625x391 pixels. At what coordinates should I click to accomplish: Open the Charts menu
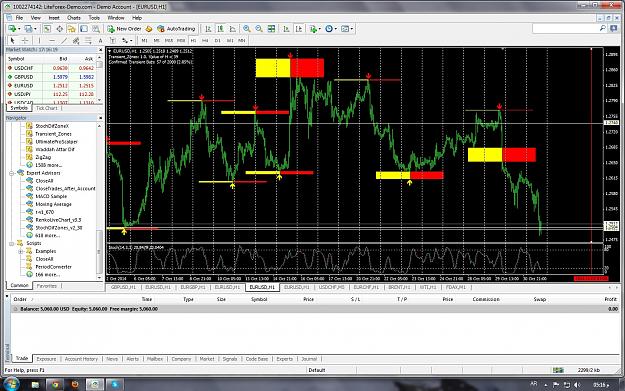click(x=74, y=18)
